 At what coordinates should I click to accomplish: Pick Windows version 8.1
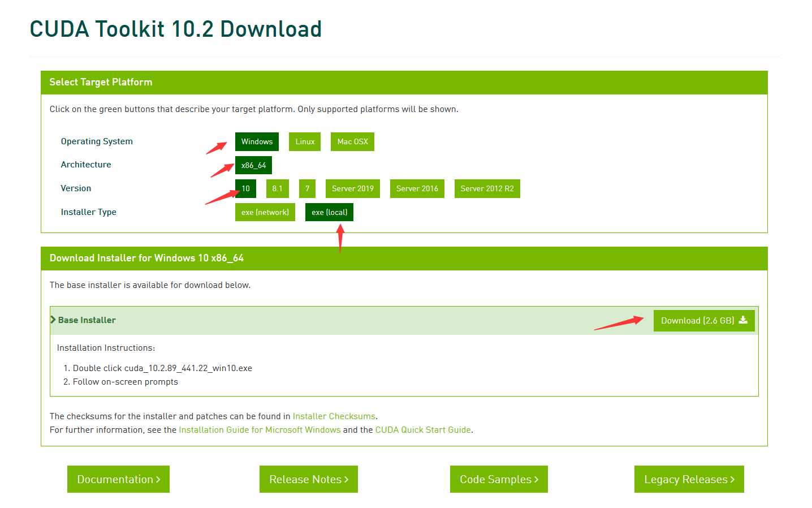click(x=277, y=188)
